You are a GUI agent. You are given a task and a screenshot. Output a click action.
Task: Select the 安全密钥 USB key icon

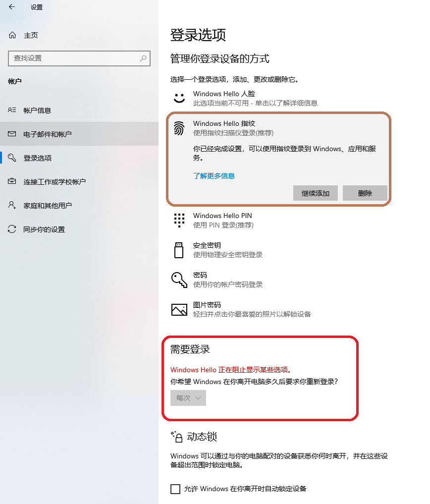pos(179,250)
